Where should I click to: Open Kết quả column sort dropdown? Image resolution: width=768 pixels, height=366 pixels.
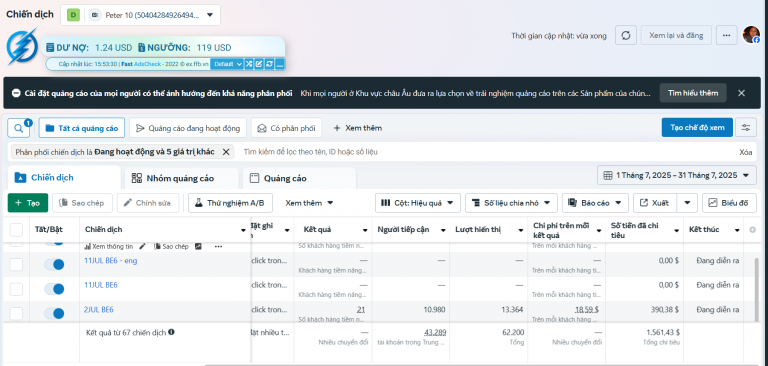click(x=365, y=230)
